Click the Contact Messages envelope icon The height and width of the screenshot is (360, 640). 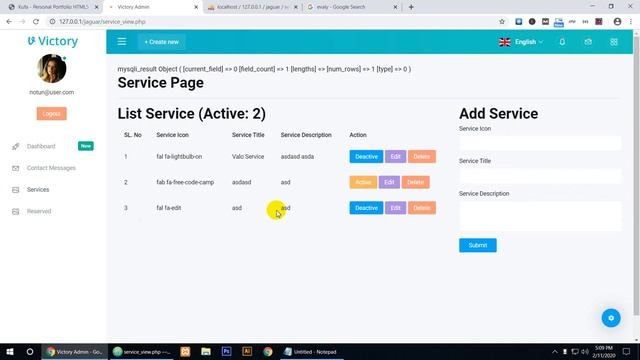(16, 168)
